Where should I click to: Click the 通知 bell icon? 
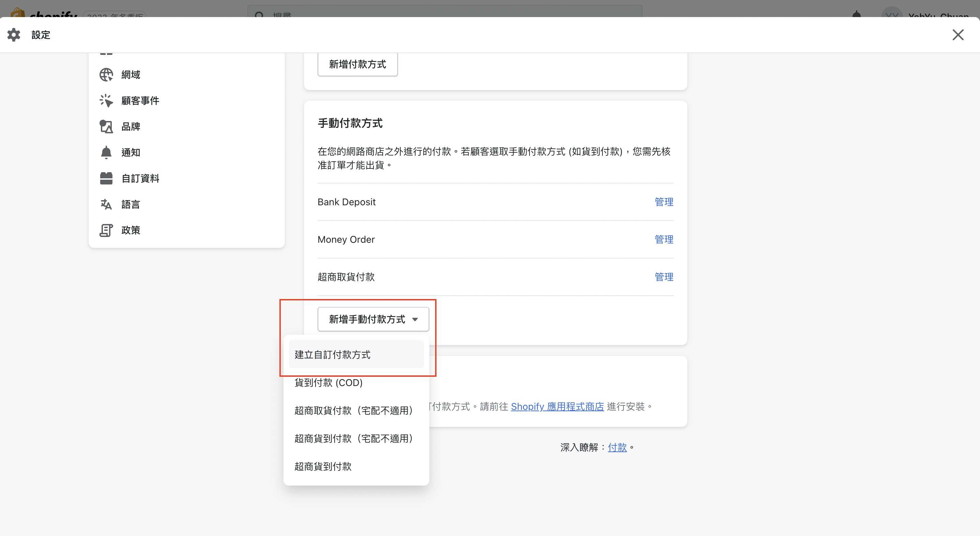106,152
